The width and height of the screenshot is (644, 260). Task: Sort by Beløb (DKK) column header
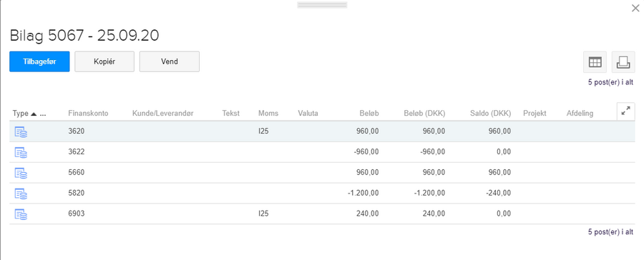point(424,113)
